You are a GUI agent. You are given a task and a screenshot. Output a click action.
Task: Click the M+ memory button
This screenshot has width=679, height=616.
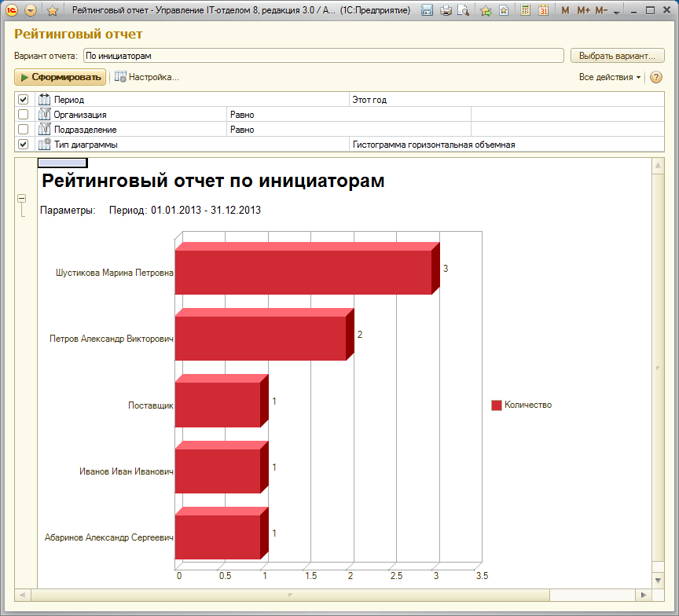pos(583,11)
